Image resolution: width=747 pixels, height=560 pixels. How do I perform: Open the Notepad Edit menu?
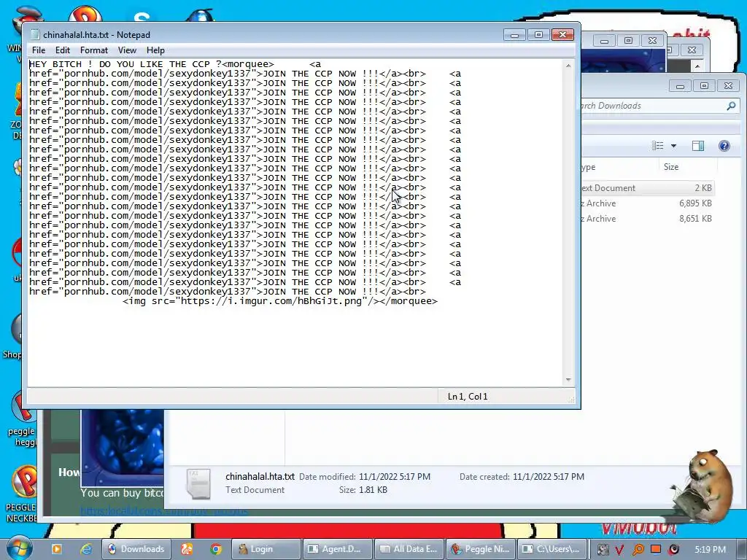[x=63, y=50]
